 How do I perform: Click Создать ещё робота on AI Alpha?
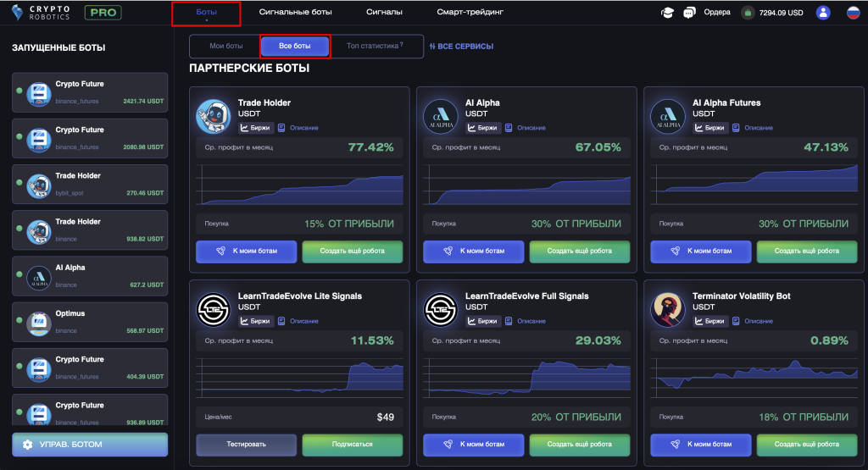(x=580, y=251)
